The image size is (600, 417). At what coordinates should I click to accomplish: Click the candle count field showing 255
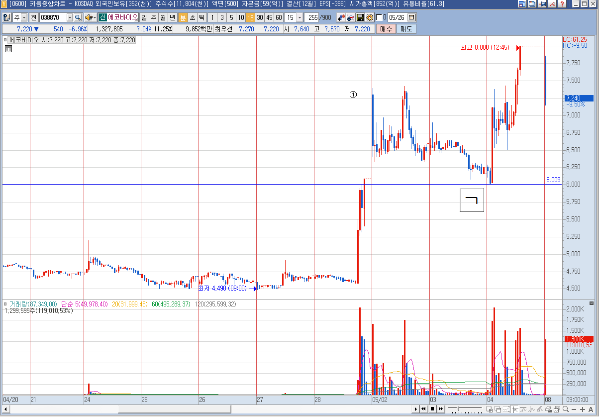(x=311, y=18)
